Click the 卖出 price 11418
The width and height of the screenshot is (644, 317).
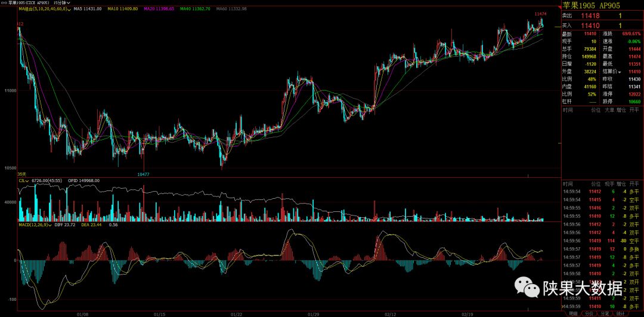pos(590,16)
